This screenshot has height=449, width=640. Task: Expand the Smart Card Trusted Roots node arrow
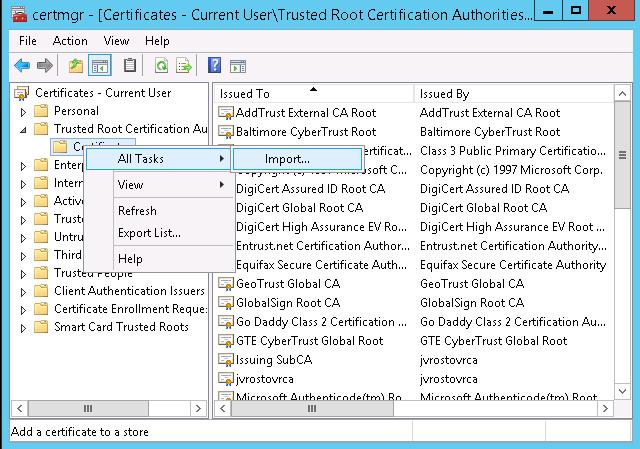click(23, 327)
